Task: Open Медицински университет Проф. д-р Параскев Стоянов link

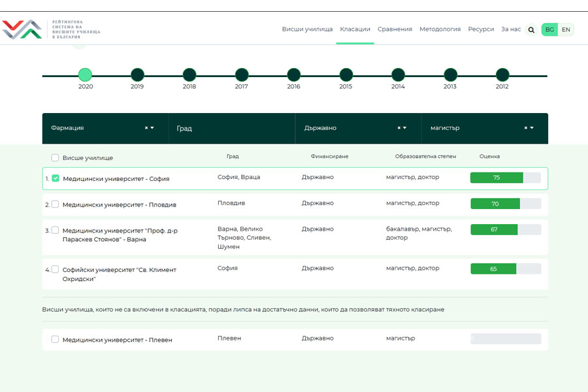Action: pos(120,235)
